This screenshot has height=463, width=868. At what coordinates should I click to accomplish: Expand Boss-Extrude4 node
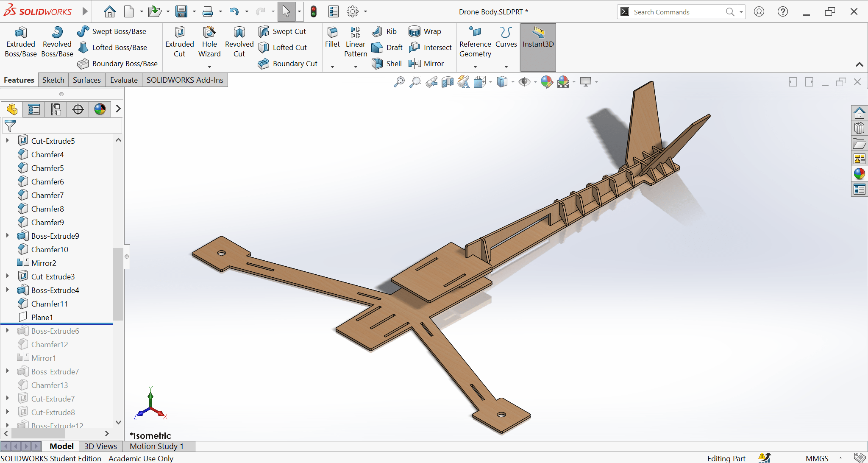8,290
